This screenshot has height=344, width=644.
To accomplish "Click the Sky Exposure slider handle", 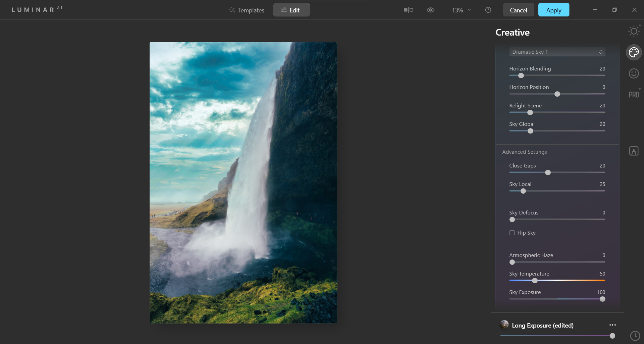I will 602,299.
